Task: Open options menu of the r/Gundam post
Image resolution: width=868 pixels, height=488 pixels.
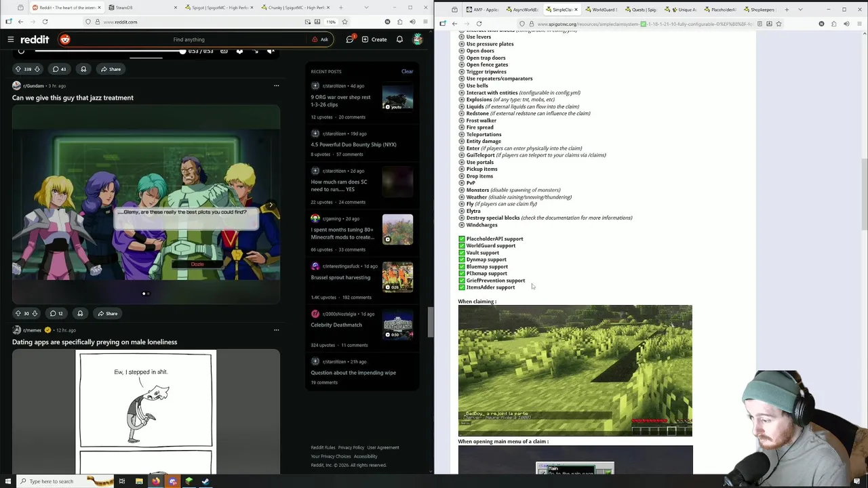Action: (x=276, y=85)
